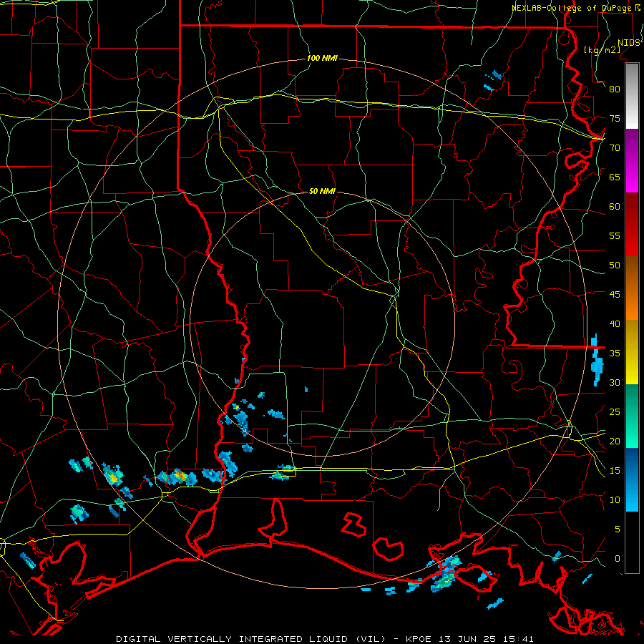
Task: Click the NIDS label above the scale
Action: point(628,43)
